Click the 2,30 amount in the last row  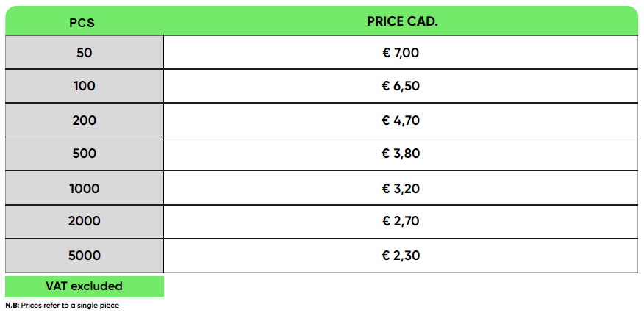tap(407, 256)
